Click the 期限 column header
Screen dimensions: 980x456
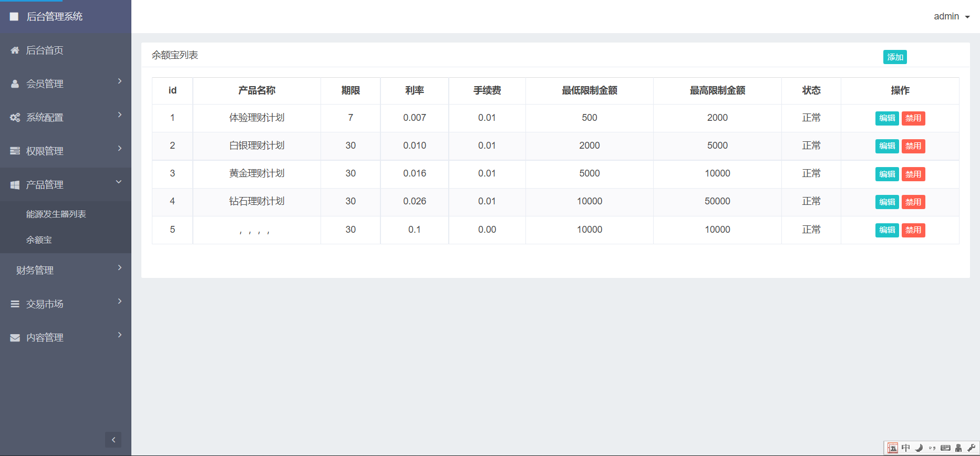(350, 90)
